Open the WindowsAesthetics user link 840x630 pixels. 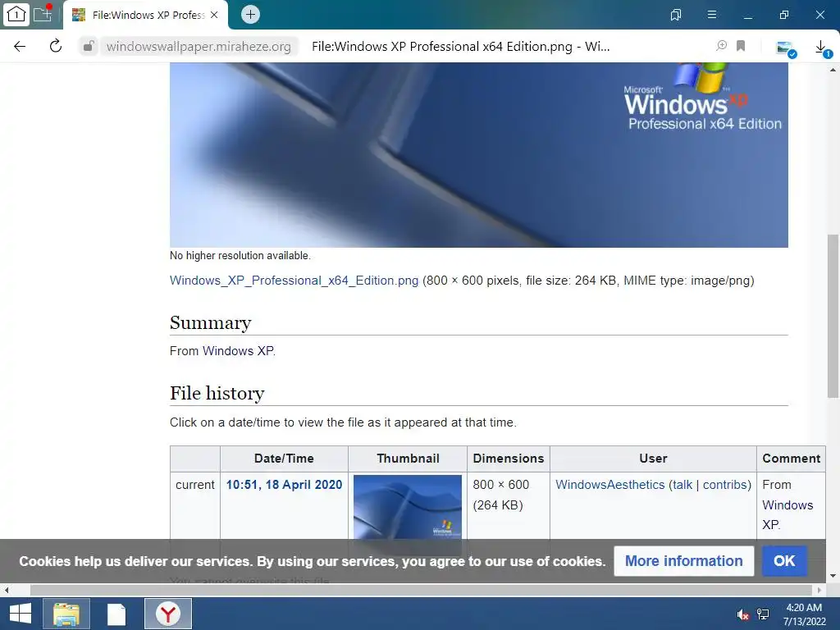[609, 485]
